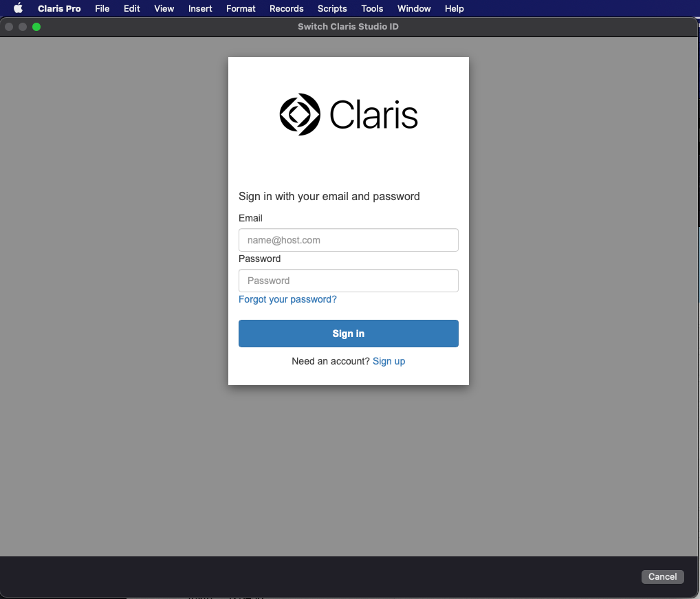The image size is (700, 599).
Task: Open the Window menu
Action: pyautogui.click(x=414, y=8)
